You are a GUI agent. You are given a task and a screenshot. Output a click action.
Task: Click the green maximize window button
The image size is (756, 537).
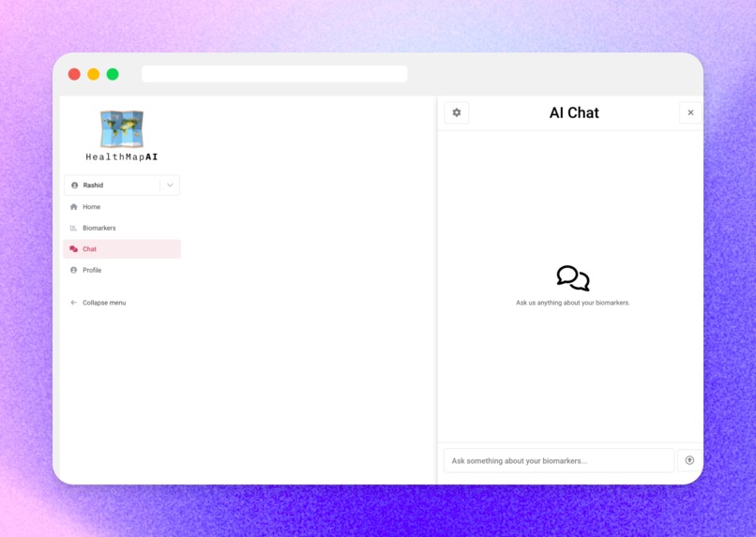[113, 74]
